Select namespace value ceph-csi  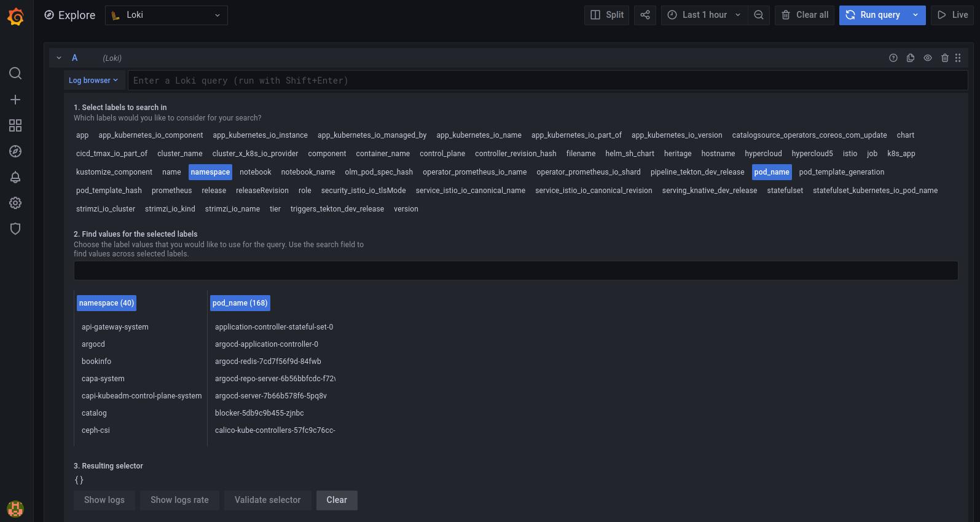click(x=95, y=430)
